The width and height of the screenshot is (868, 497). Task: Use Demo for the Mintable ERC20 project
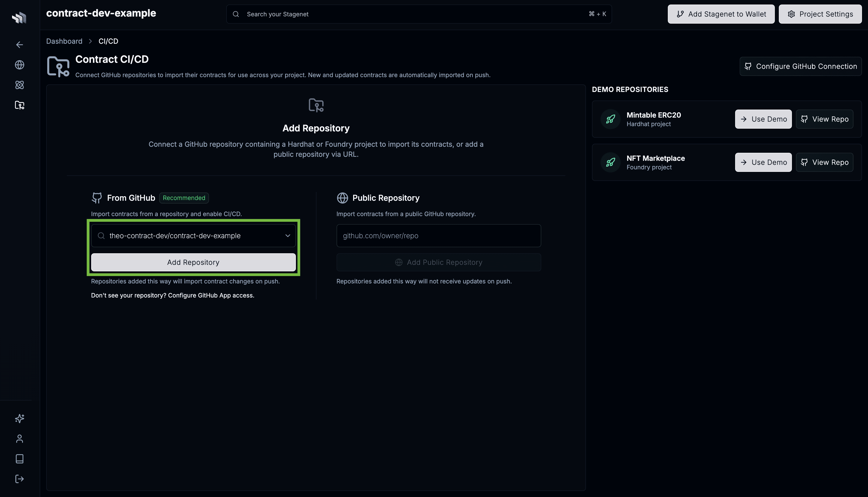click(x=763, y=119)
